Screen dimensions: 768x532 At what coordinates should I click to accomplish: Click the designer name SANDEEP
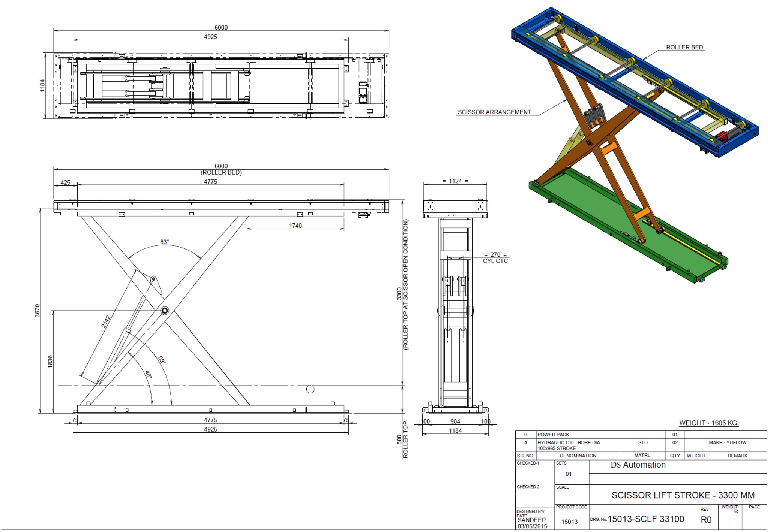click(531, 520)
